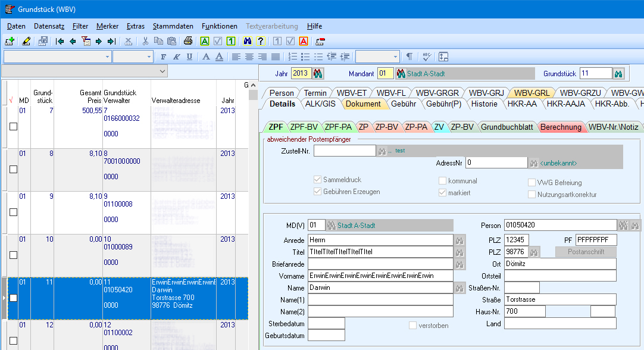Click the copy icon in the toolbar
Image resolution: width=644 pixels, height=350 pixels.
pyautogui.click(x=158, y=41)
